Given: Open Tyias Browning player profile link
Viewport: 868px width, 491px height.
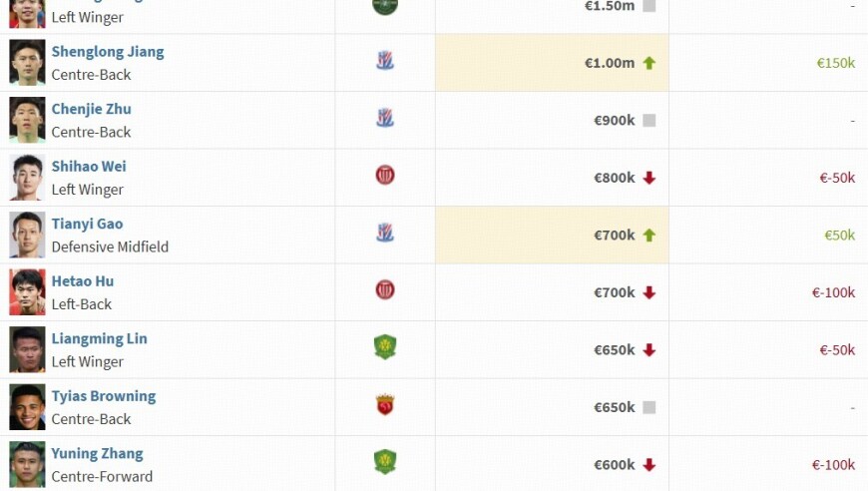Looking at the screenshot, I should 104,396.
